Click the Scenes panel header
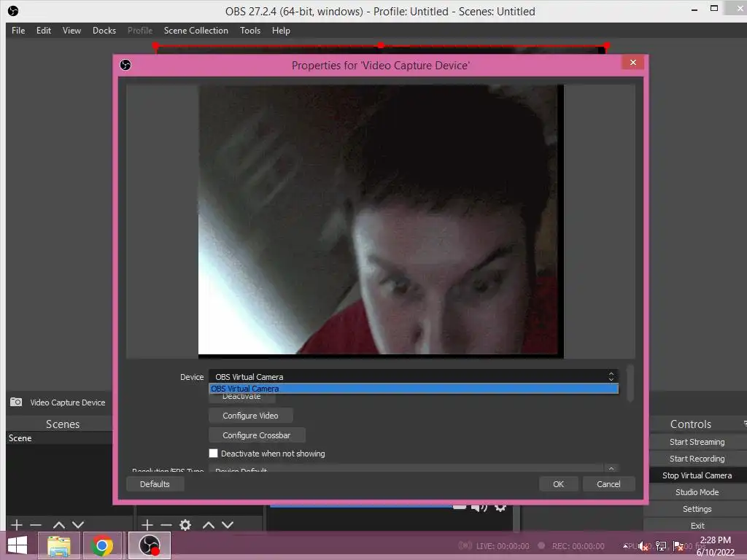Viewport: 747px width, 560px height. tap(63, 424)
